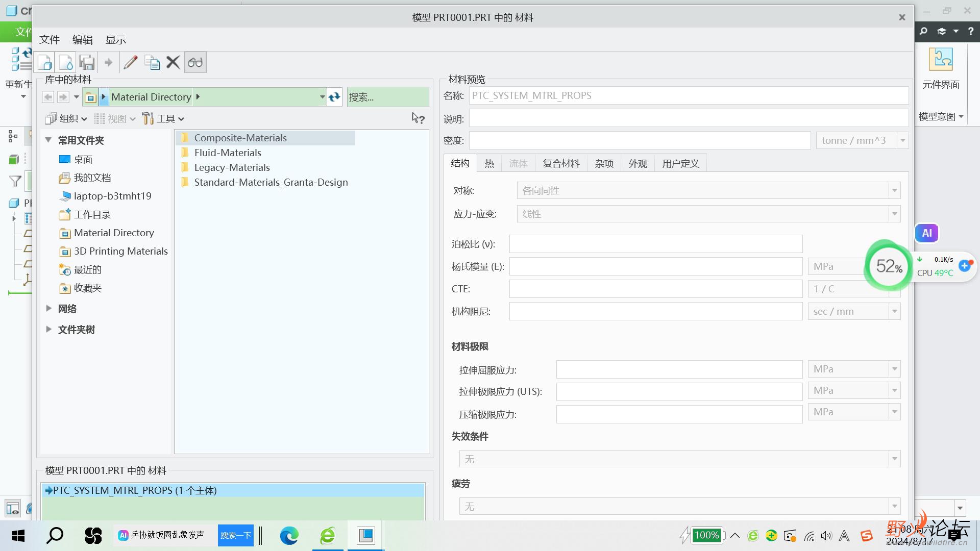Click the navigate back arrow icon
Screen dimensions: 980x551
point(48,96)
